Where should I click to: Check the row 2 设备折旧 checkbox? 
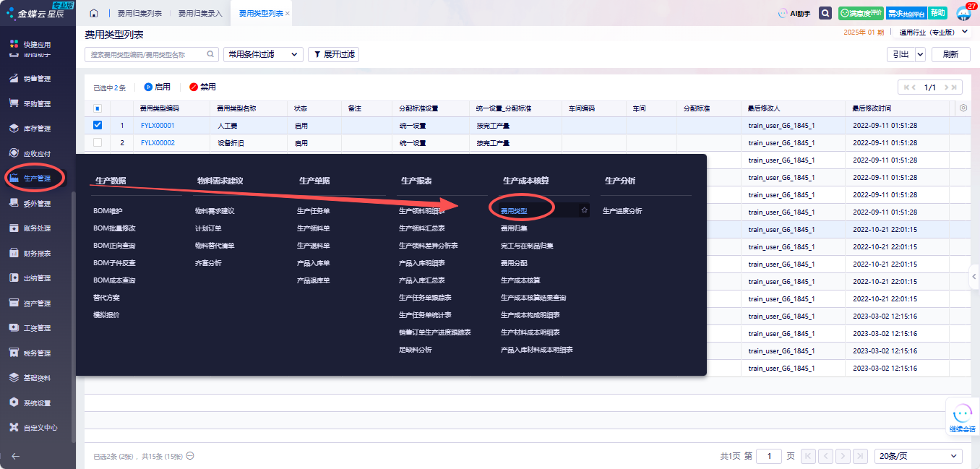pos(98,143)
